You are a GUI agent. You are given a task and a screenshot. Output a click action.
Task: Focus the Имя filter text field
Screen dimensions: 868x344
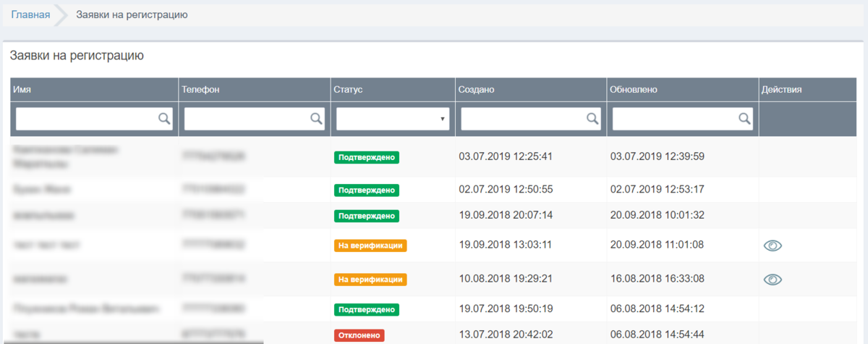[95, 119]
